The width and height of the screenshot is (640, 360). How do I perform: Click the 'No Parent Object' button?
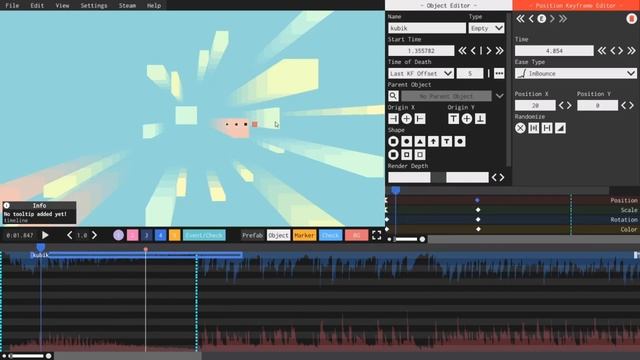click(446, 96)
